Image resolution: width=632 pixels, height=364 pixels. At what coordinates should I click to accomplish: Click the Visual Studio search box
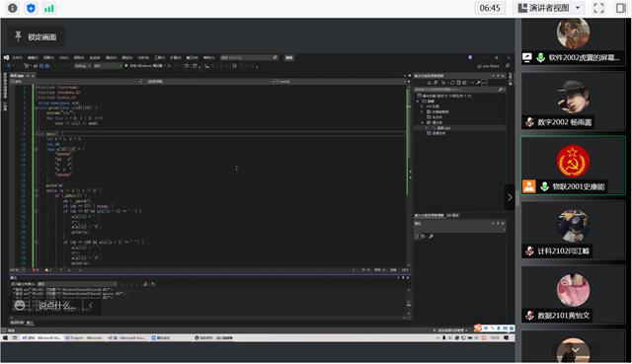[249, 57]
